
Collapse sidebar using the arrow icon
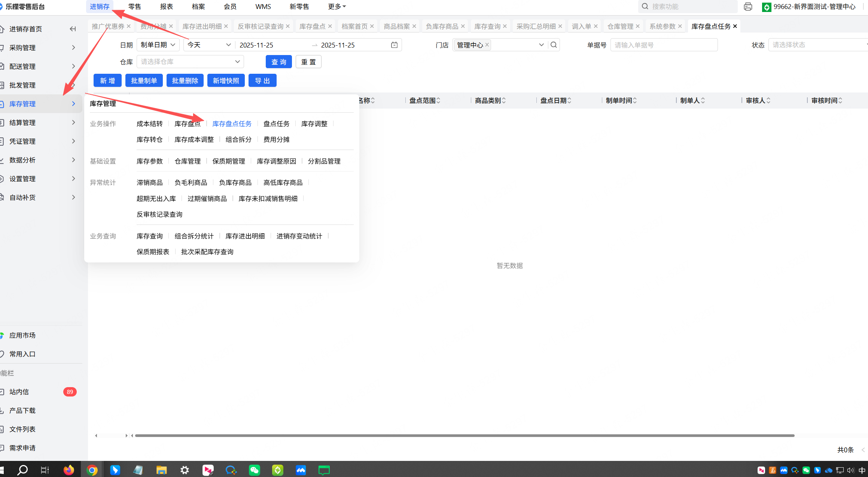73,29
